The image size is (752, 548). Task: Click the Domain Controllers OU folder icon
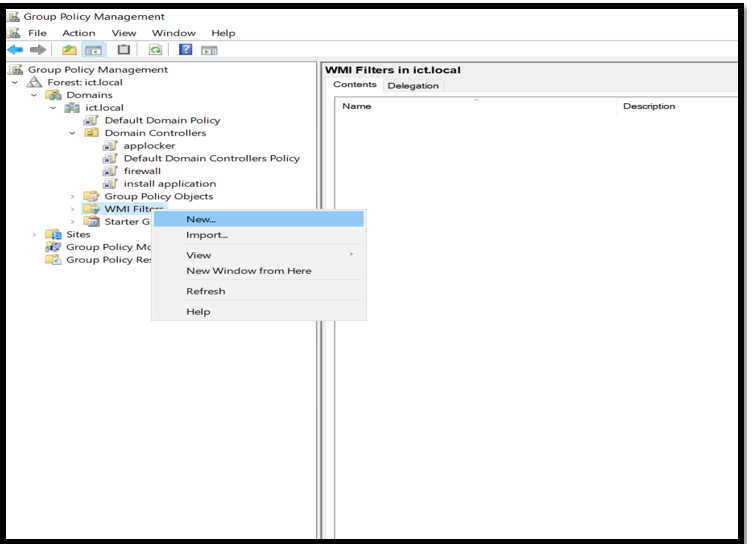[91, 133]
